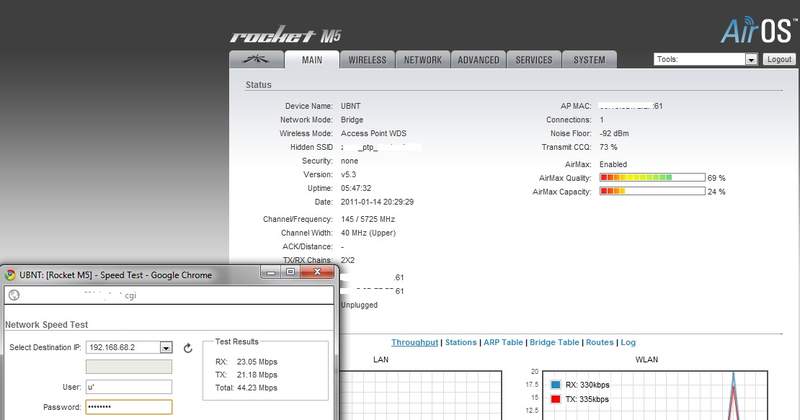Click the 'Access Point WDS' value
This screenshot has width=800, height=420.
click(x=373, y=133)
